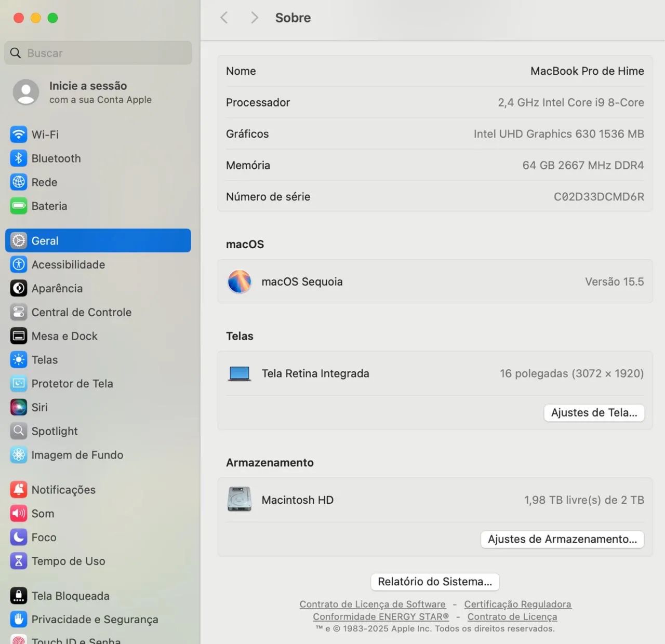Viewport: 665px width, 644px height.
Task: Open Ajustes de Armazenamento button
Action: (563, 539)
